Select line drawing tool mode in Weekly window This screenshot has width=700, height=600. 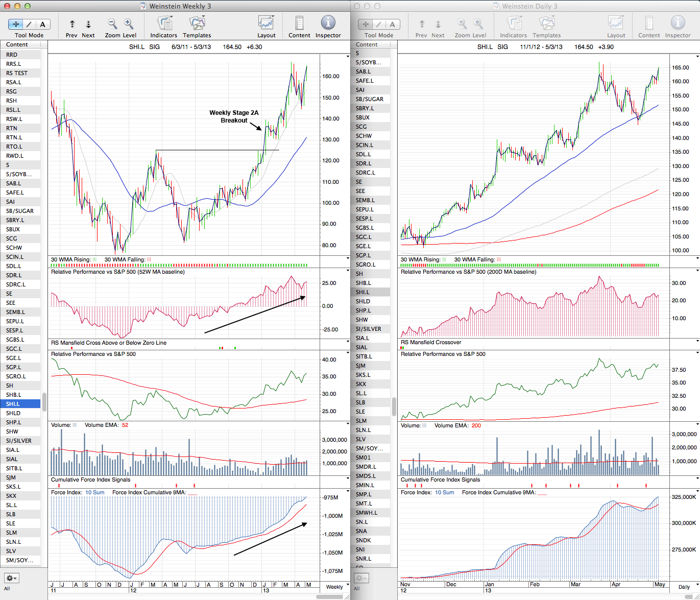pos(29,24)
